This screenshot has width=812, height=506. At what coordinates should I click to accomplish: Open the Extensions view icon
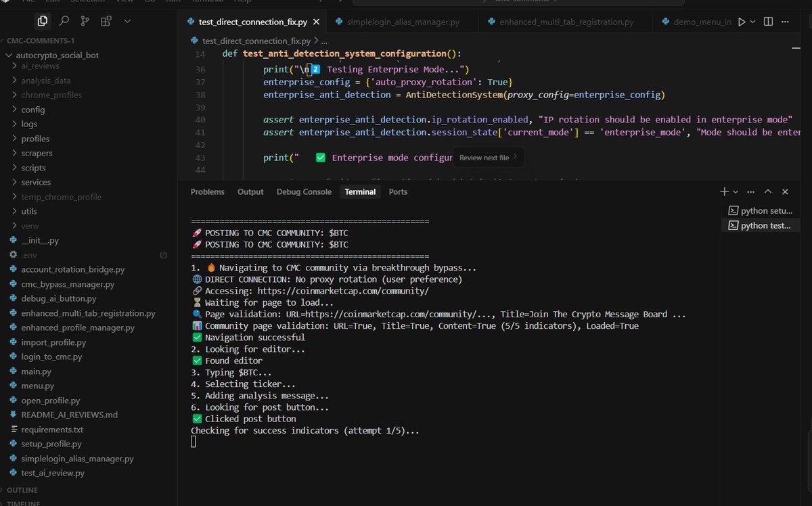pyautogui.click(x=106, y=21)
